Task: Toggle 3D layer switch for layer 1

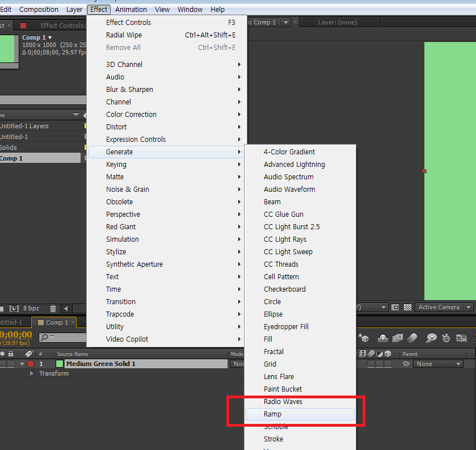Action: [388, 364]
